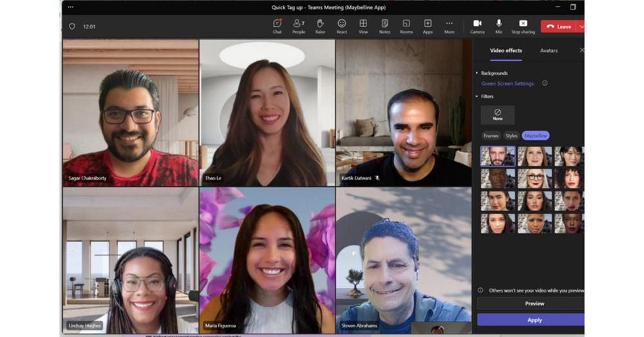Viewport: 644px width, 337px height.
Task: Toggle the Camera on or off
Action: coord(477,26)
